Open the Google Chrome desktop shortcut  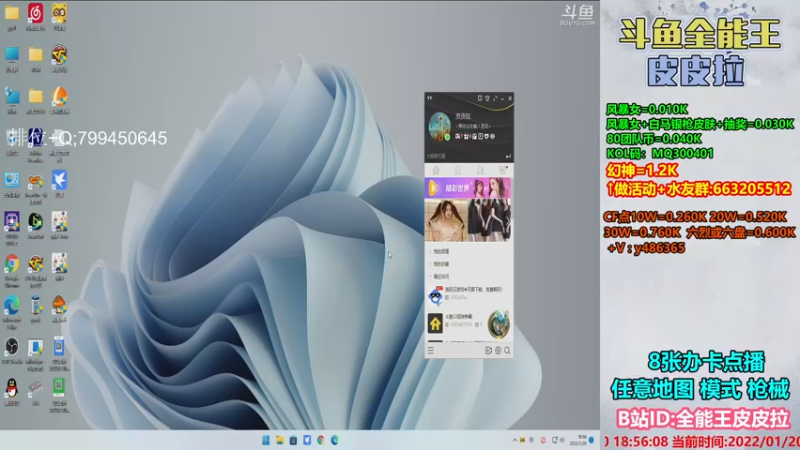point(12,264)
